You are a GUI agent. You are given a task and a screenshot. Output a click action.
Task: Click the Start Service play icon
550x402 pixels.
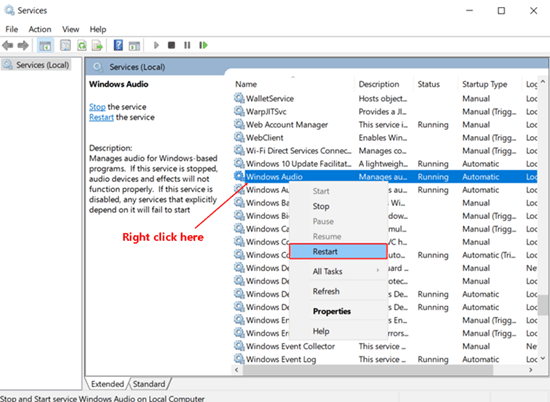156,45
